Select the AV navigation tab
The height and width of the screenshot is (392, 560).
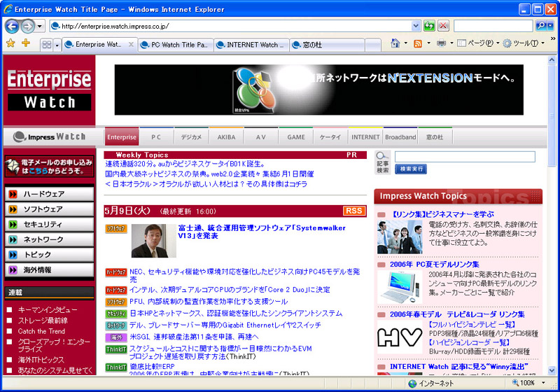coord(260,136)
